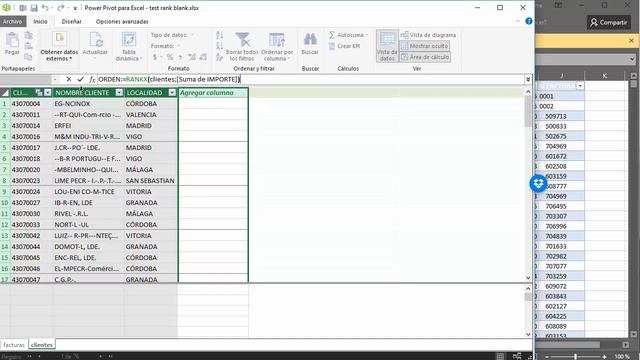Click the Autosuma sigma icon
Screen dimensions: 640x360
(331, 35)
